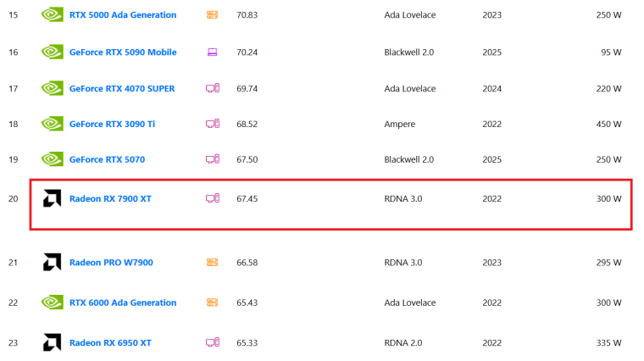Click rank number 20

(x=14, y=199)
